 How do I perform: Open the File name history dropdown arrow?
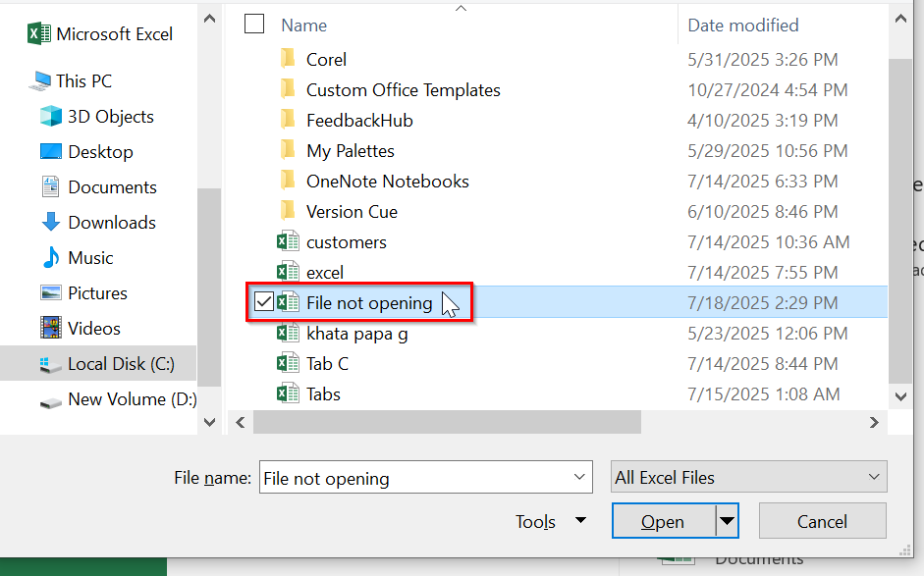pyautogui.click(x=579, y=477)
